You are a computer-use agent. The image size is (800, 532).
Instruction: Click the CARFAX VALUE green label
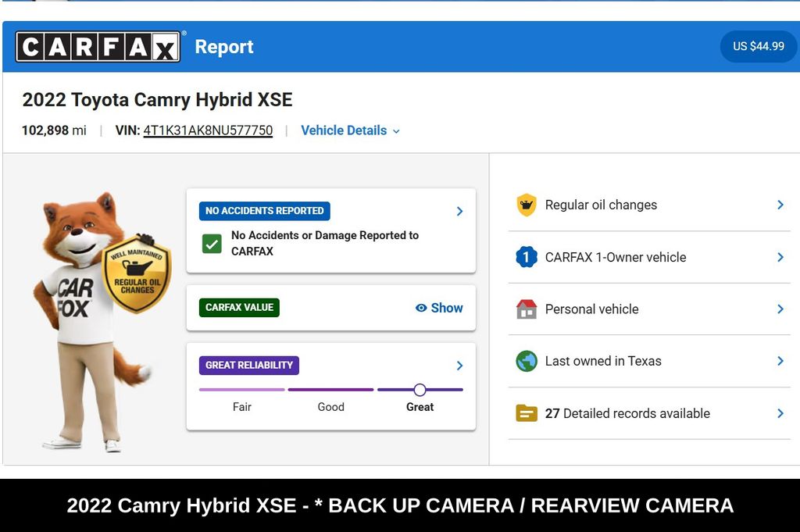pyautogui.click(x=239, y=308)
